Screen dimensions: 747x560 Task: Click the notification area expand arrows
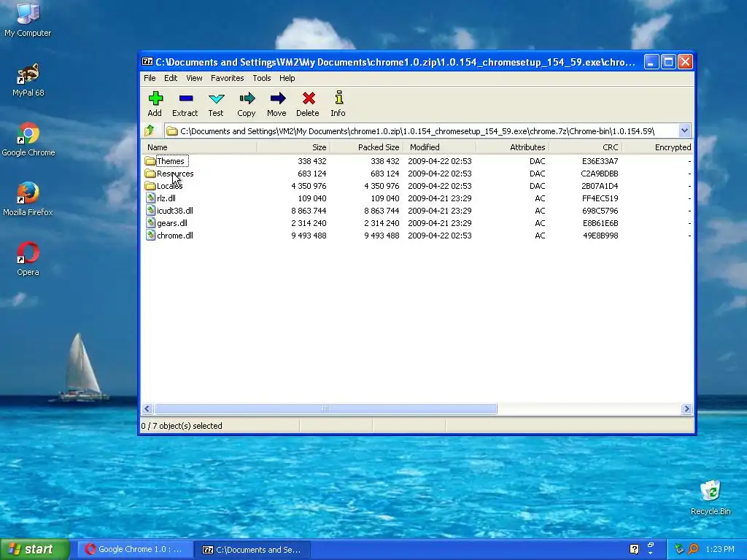click(x=650, y=549)
